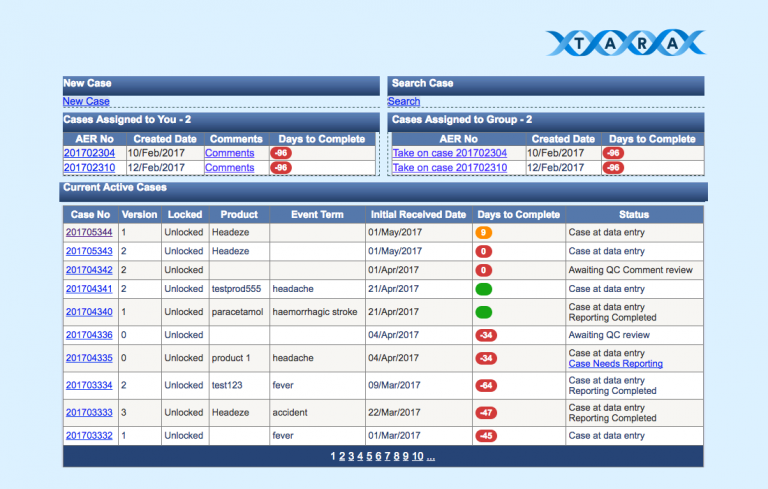Click red -34 badge for case 201704336
The height and width of the screenshot is (489, 768).
point(486,335)
